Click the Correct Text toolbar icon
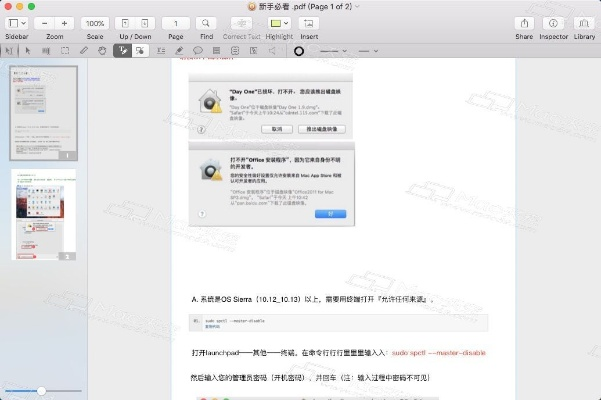 241,23
